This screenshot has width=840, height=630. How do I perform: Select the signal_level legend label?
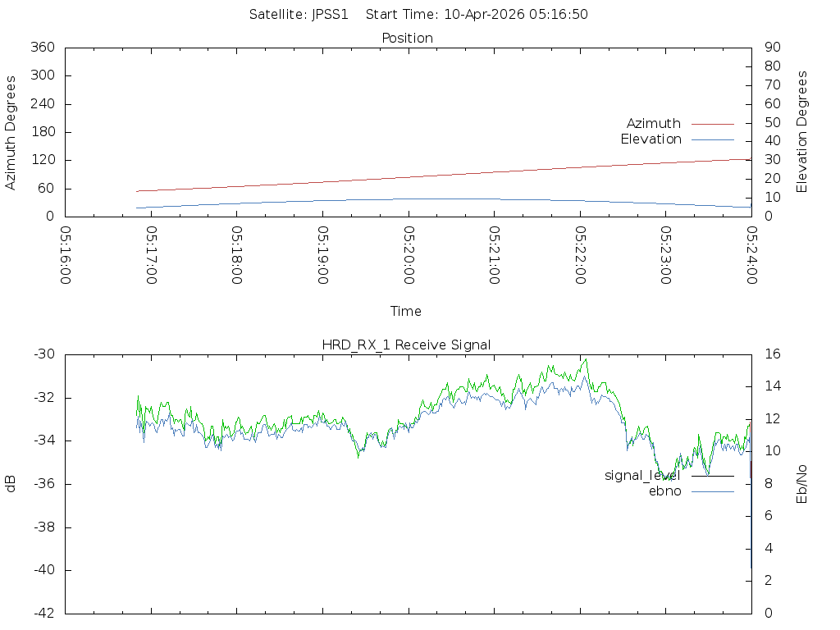(642, 476)
